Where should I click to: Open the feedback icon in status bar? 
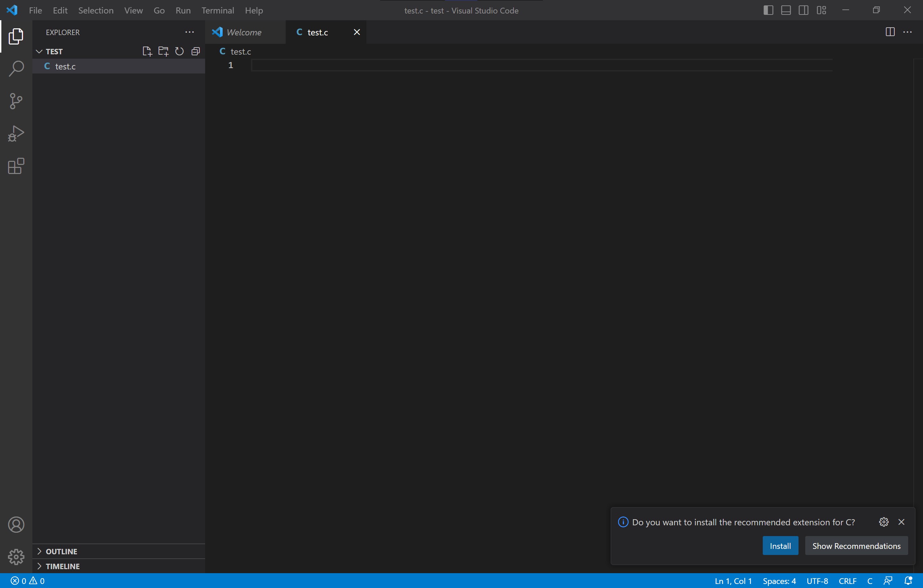tap(888, 581)
